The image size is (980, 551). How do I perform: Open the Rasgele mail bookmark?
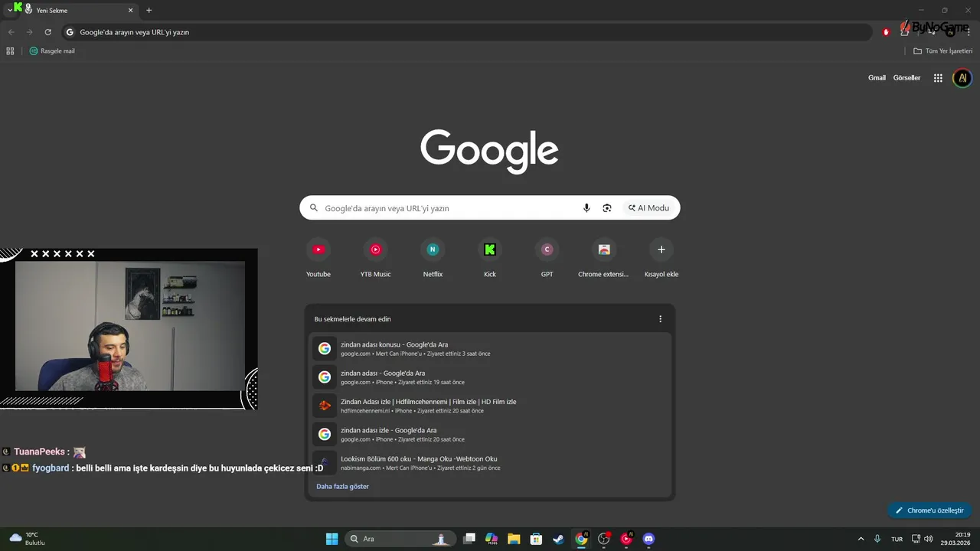[x=52, y=51]
